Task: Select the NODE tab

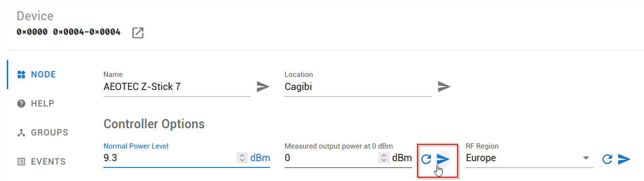Action: click(x=37, y=75)
